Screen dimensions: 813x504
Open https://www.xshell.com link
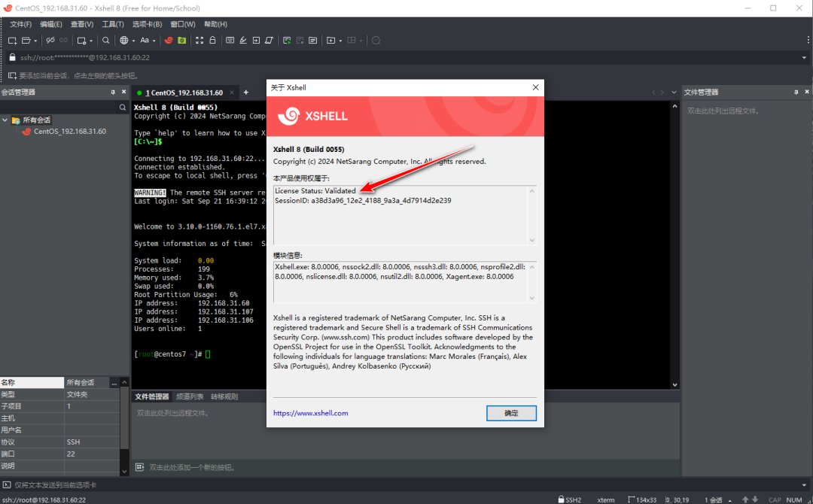point(311,413)
